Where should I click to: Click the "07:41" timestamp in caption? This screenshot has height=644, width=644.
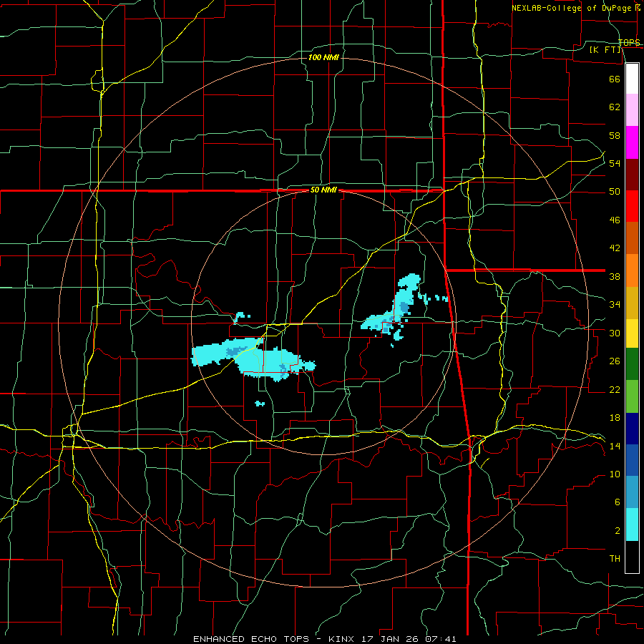441,639
